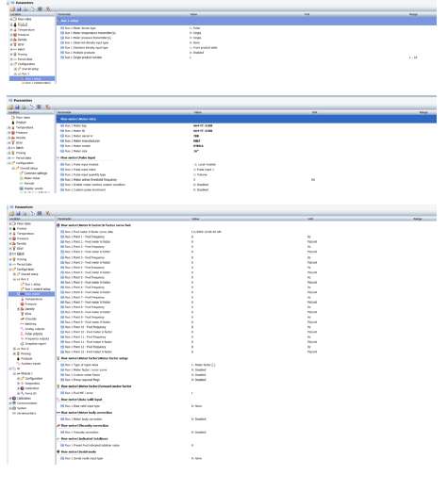Click the blue save icon in top Parameters toolbar
Screen dimensions: 448x492
19,9
